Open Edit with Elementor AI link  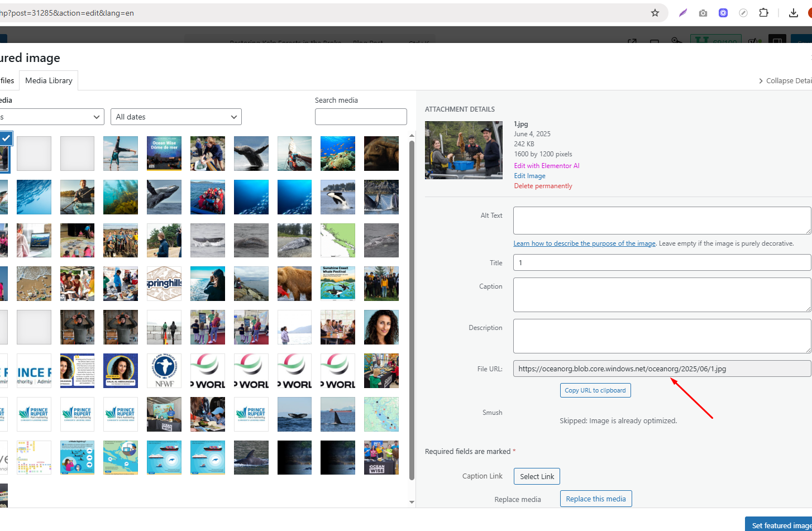546,166
